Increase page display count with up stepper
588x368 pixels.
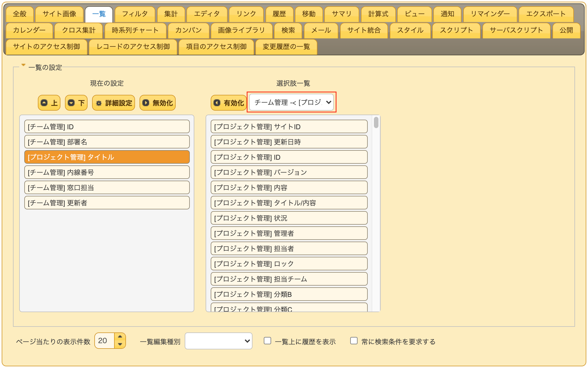[120, 337]
